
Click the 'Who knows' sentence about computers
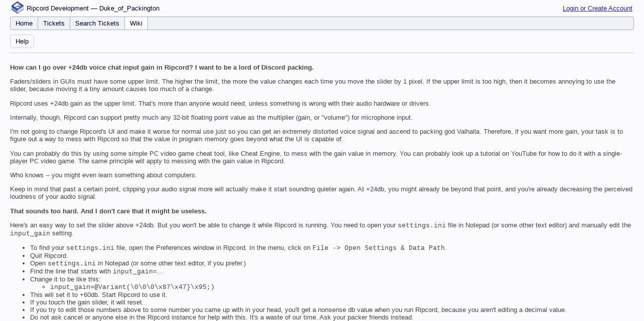tap(103, 175)
